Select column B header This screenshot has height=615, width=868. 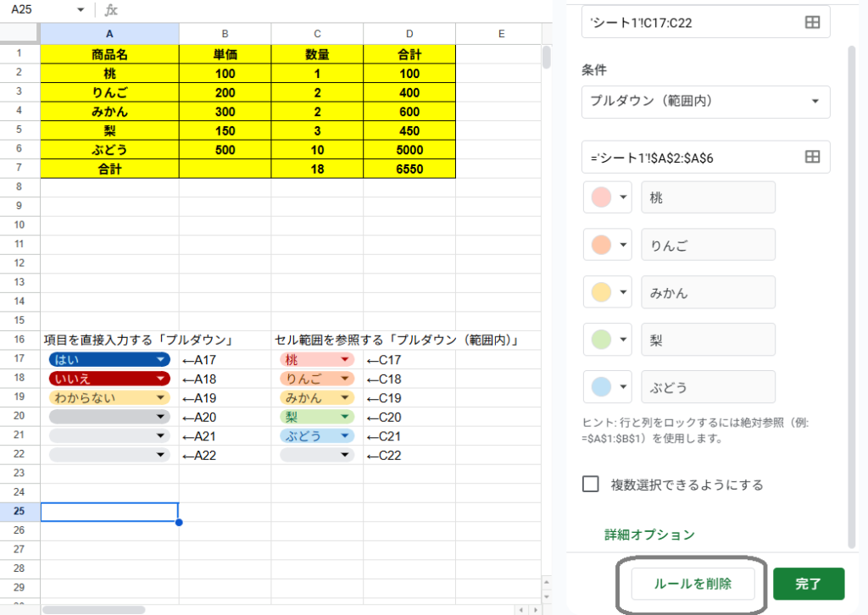pyautogui.click(x=225, y=34)
